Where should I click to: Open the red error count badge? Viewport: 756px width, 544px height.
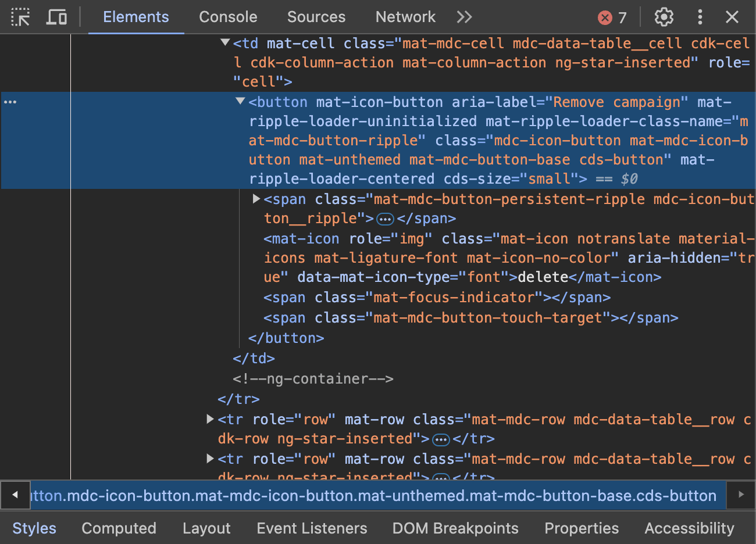(613, 17)
